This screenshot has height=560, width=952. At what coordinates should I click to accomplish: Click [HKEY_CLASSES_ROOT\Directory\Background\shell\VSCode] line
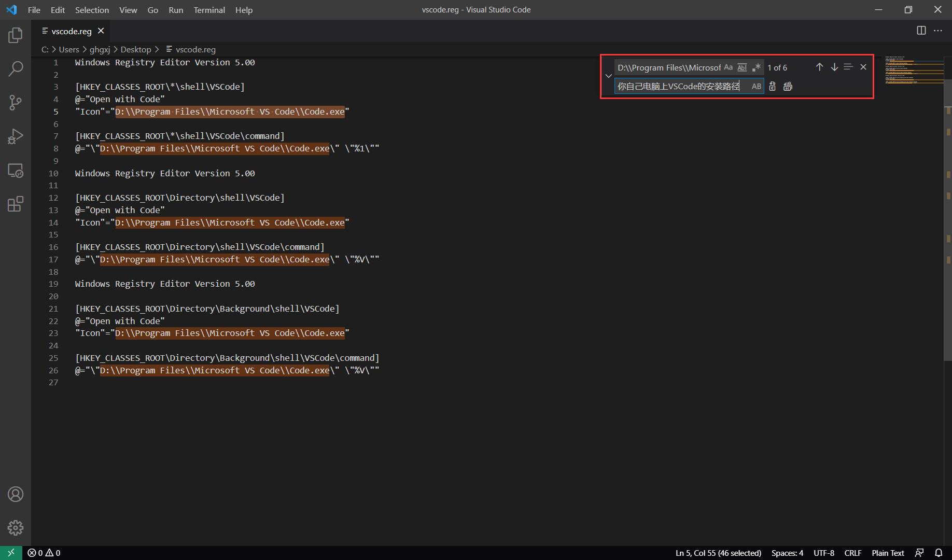207,309
